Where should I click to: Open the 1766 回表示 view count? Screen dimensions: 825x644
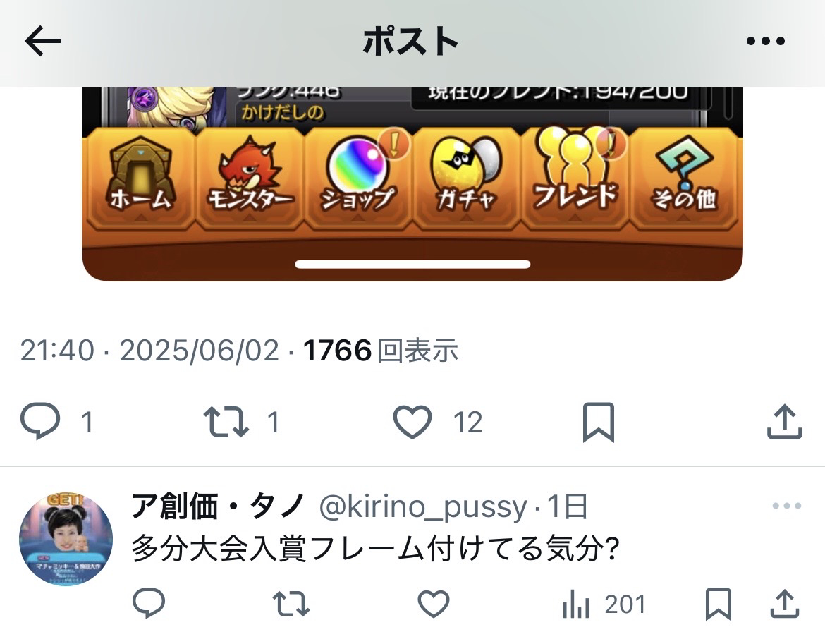pos(380,351)
